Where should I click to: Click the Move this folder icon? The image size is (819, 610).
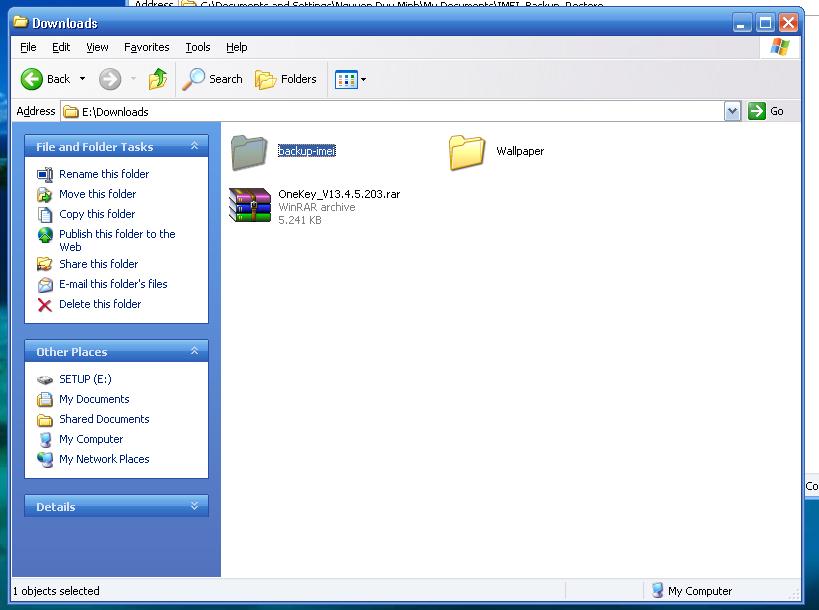[x=45, y=194]
